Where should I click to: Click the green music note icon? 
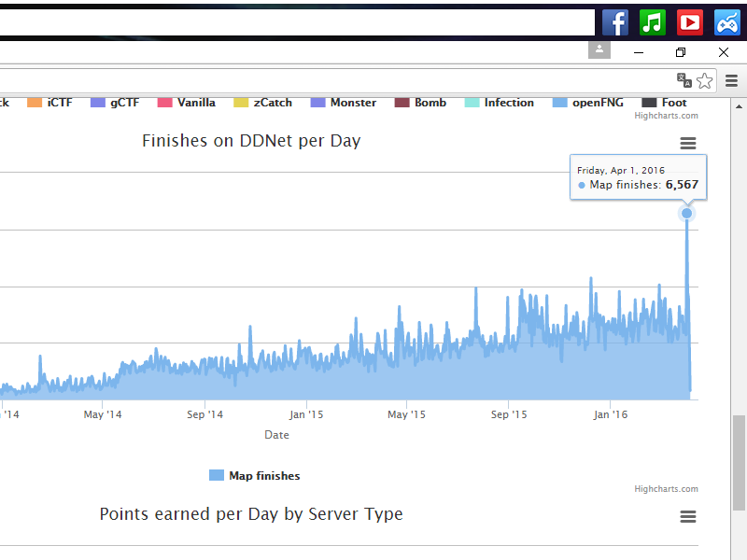tap(653, 21)
